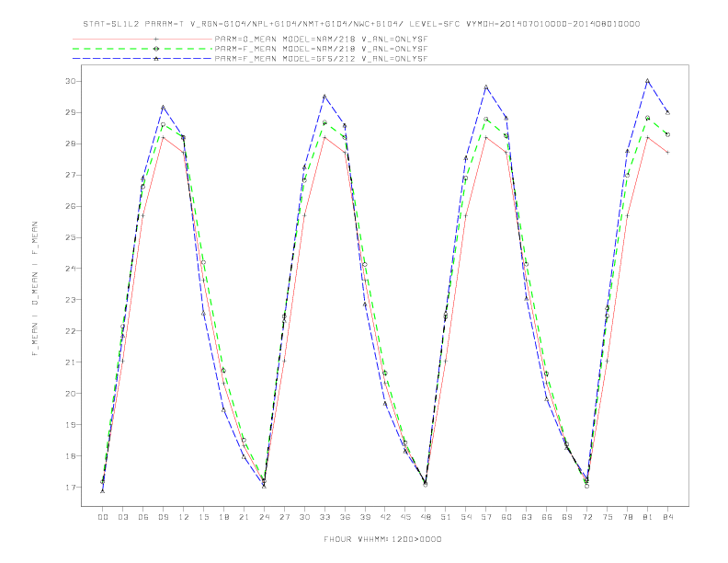Click x-axis forecast hour label 39
This screenshot has height=563, width=728.
[x=365, y=517]
